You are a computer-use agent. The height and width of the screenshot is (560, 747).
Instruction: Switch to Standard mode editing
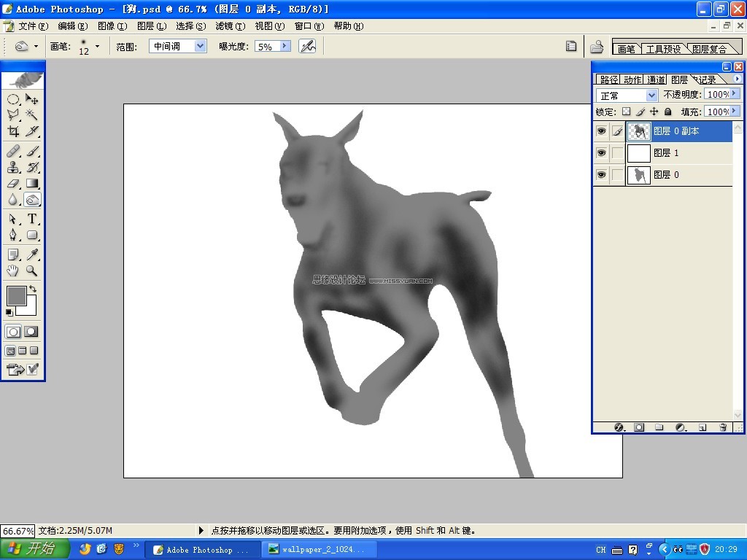pyautogui.click(x=13, y=332)
